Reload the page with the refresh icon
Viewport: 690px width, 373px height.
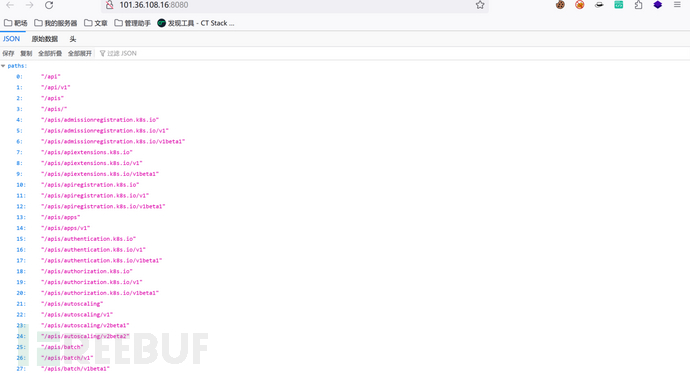pyautogui.click(x=49, y=5)
